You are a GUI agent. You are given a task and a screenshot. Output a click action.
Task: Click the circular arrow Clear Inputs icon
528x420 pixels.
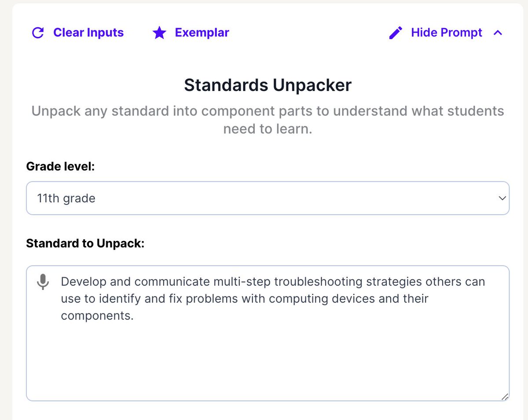[38, 33]
